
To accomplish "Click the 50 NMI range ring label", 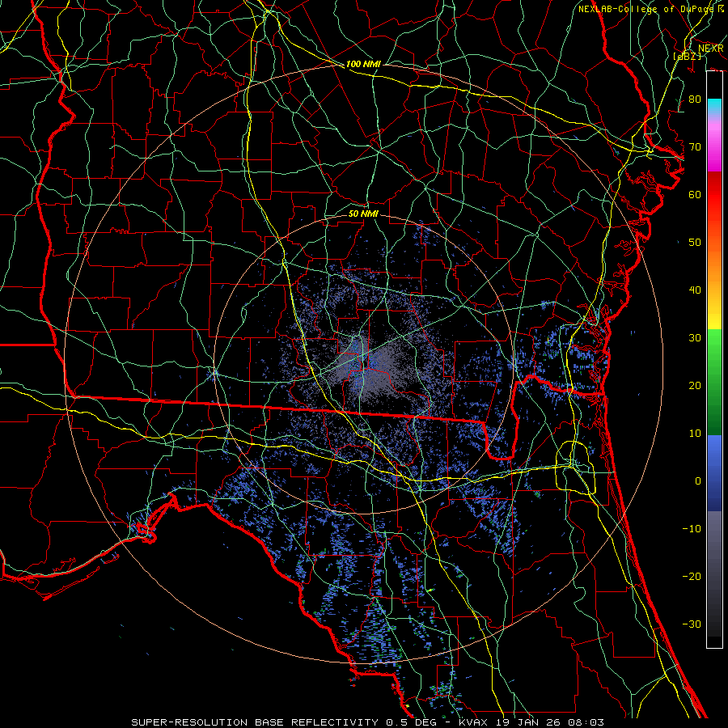I will [x=363, y=214].
